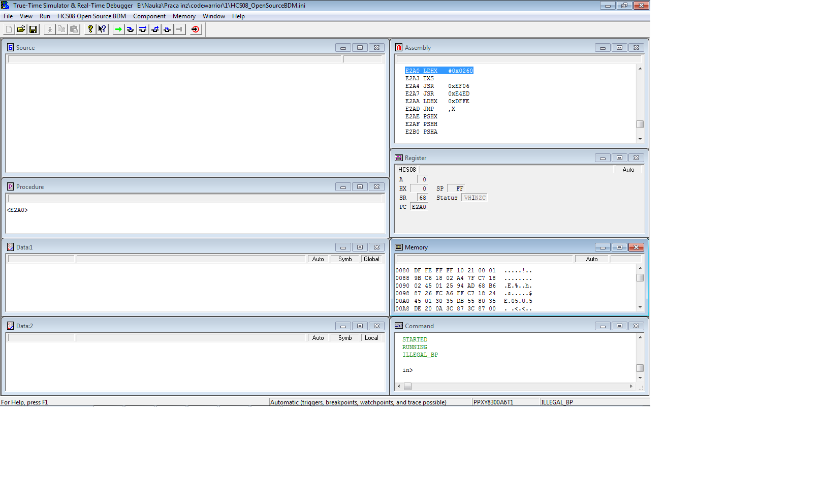Click the debugger application icon in title bar
Viewport: 822px width, 504px height.
tap(5, 5)
